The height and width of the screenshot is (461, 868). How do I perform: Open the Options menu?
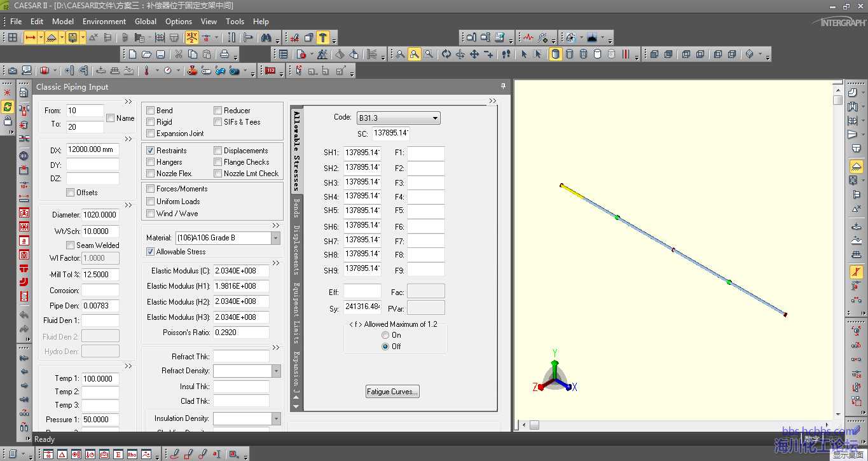coord(179,21)
